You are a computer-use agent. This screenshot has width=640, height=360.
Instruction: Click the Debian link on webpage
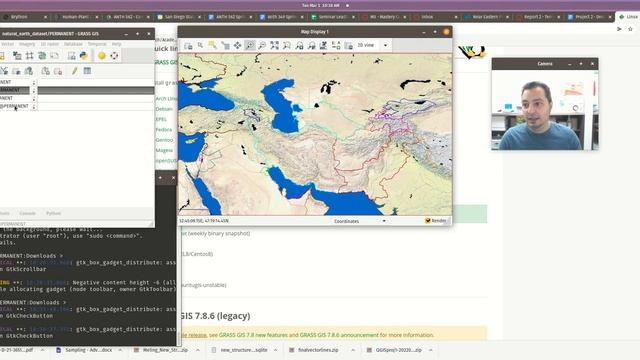pos(164,109)
